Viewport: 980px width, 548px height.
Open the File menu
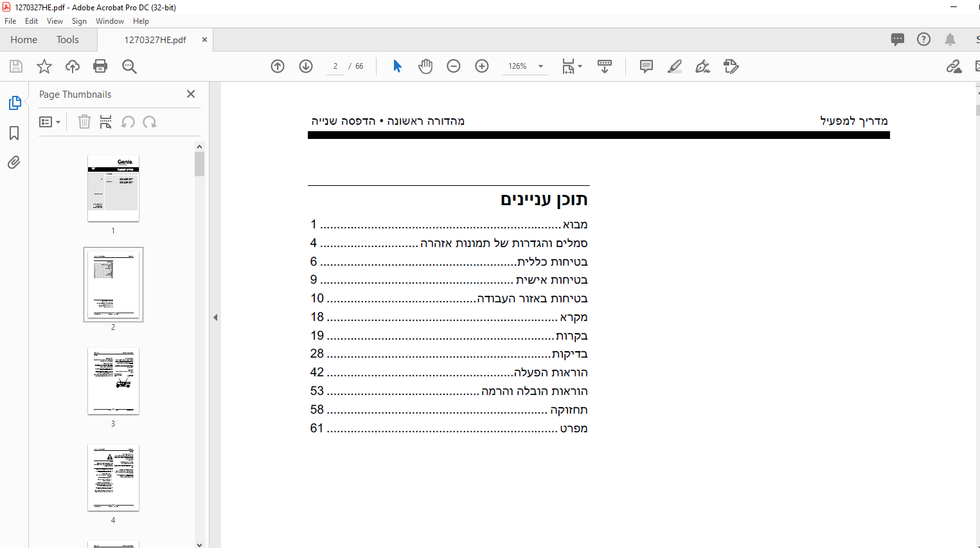(10, 21)
